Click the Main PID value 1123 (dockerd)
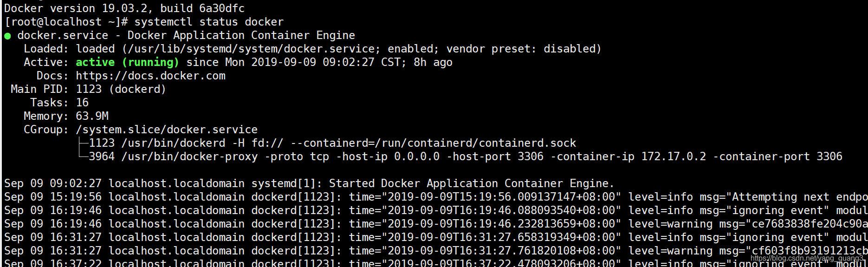 pos(121,90)
